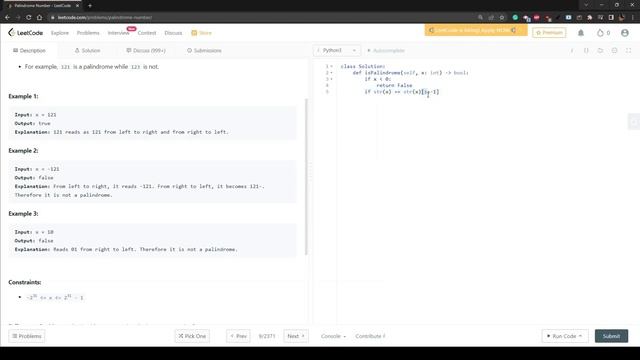Open Problems in the top navigation
The image size is (640, 360).
click(x=88, y=33)
